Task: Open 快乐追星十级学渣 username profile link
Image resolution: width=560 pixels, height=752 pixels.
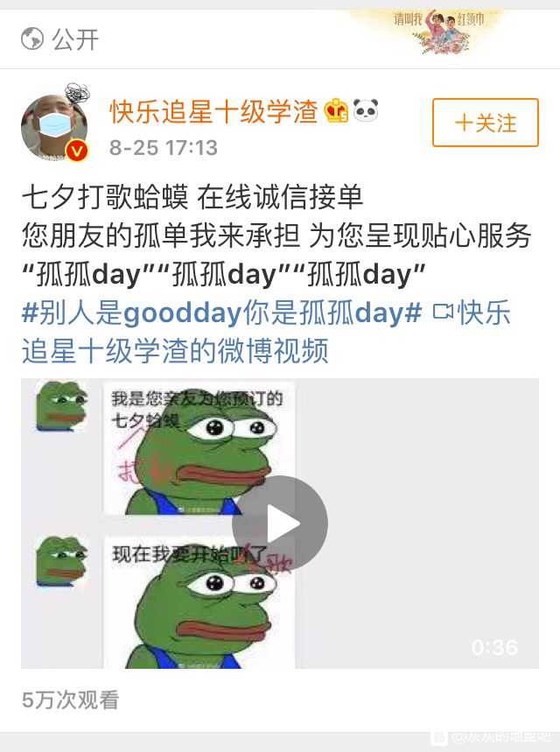Action: pyautogui.click(x=213, y=111)
